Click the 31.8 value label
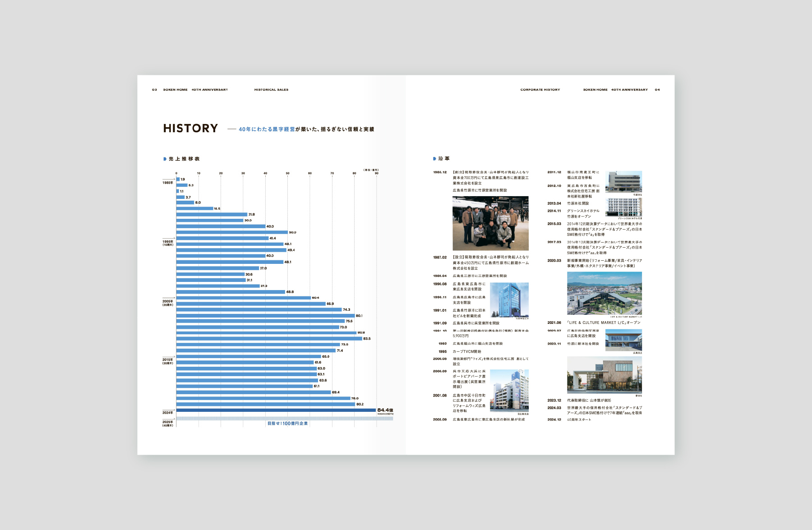The image size is (812, 530). (251, 214)
